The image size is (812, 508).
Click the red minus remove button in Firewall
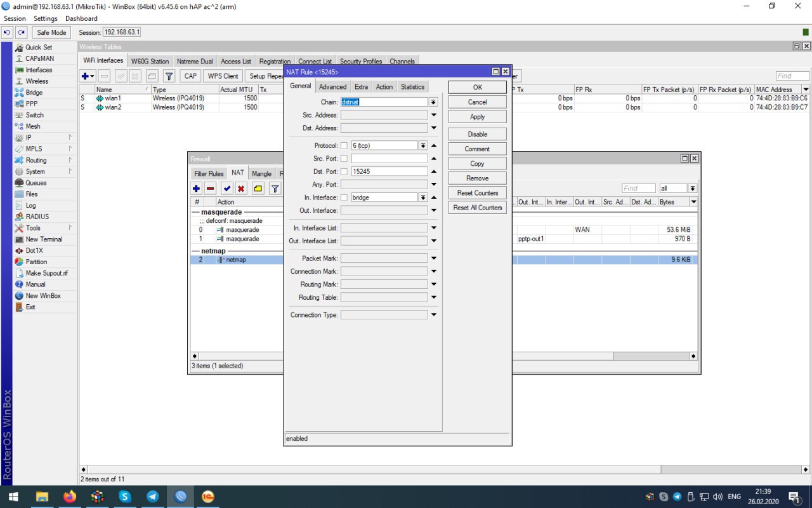tap(210, 188)
